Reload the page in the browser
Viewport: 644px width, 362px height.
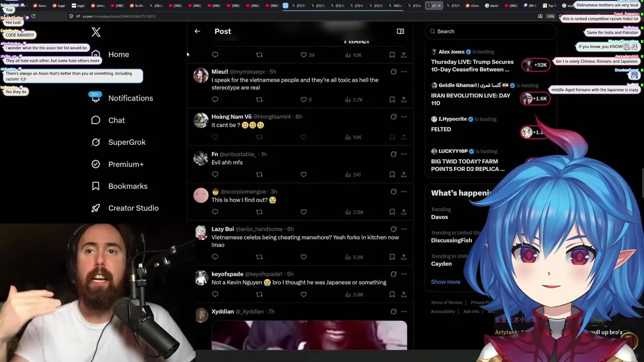tap(33, 16)
